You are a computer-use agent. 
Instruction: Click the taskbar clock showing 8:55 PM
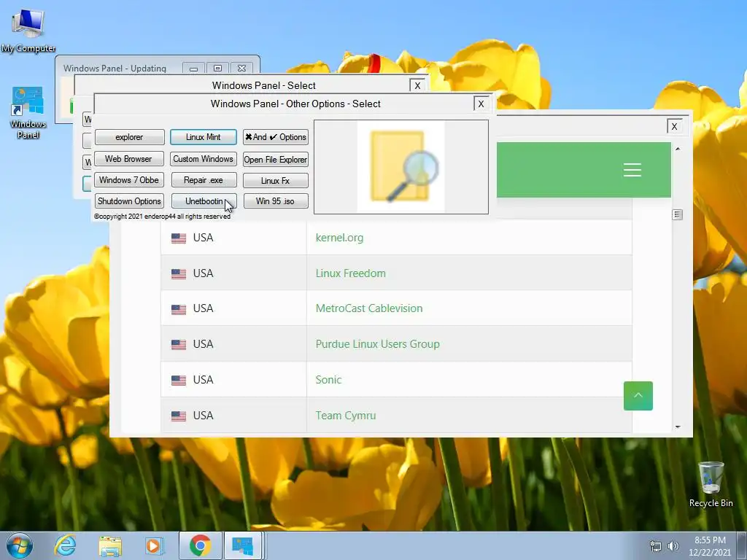coord(709,546)
